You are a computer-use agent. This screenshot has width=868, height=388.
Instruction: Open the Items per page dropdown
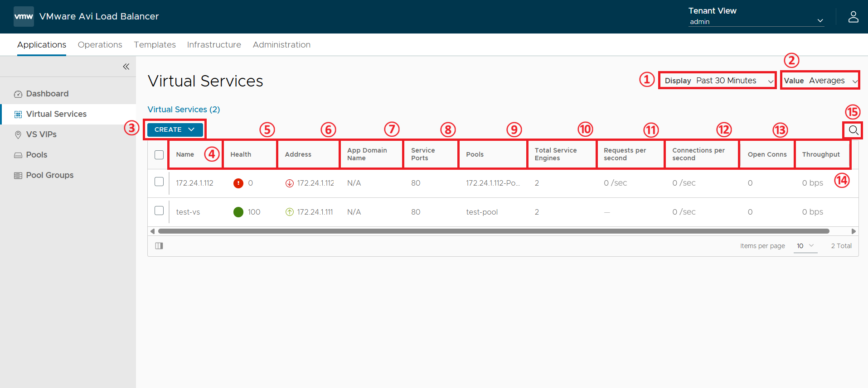click(x=805, y=246)
